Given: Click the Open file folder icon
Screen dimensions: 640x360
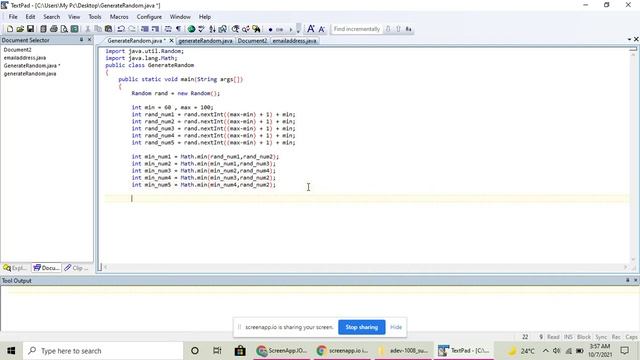Looking at the screenshot, I should coord(20,29).
